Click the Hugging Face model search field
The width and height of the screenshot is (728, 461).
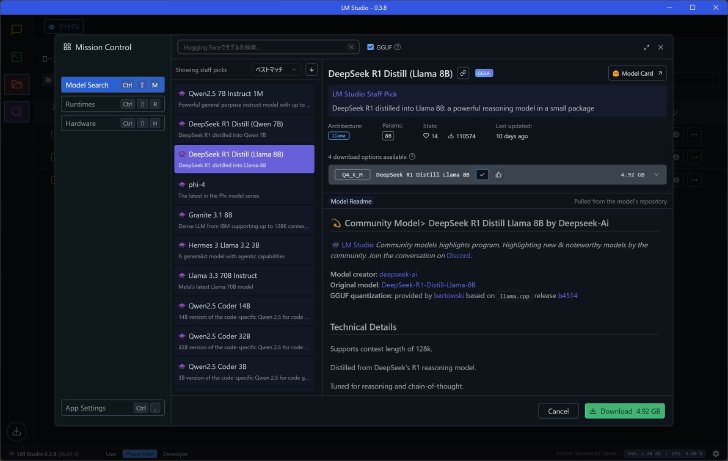click(263, 47)
